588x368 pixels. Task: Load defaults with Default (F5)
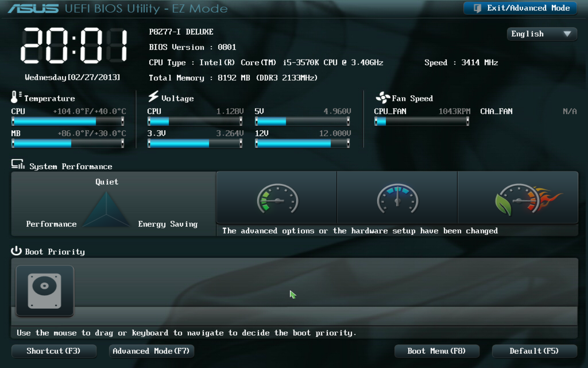534,351
